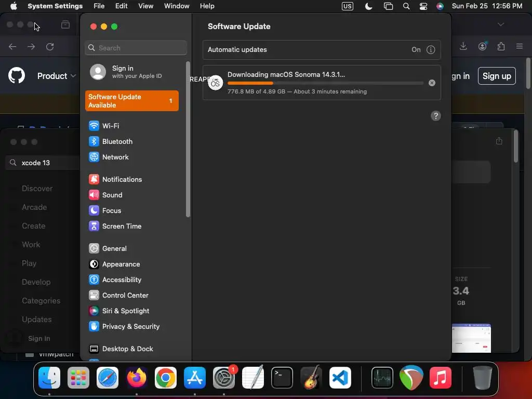
Task: Open TextEdit from the Dock
Action: pos(253,378)
